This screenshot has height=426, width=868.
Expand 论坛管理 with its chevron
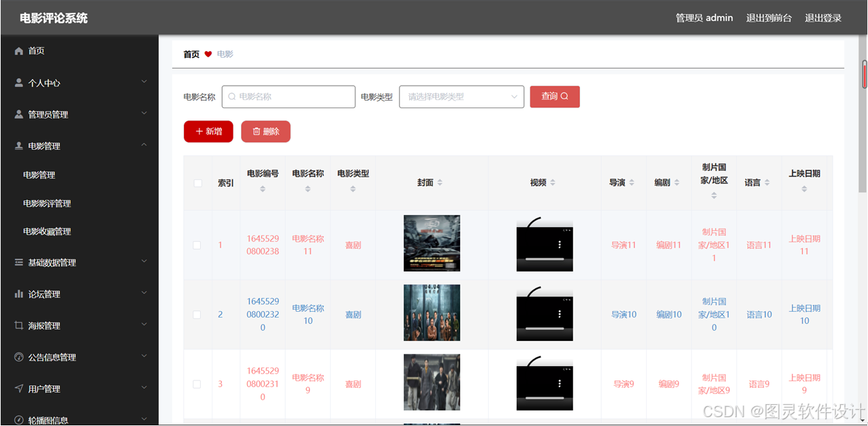(x=144, y=293)
